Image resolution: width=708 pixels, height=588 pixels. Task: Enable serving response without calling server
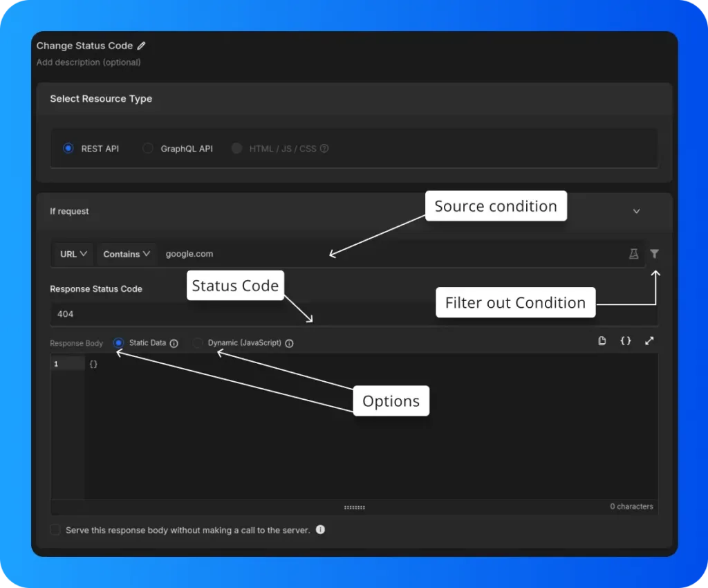[55, 530]
